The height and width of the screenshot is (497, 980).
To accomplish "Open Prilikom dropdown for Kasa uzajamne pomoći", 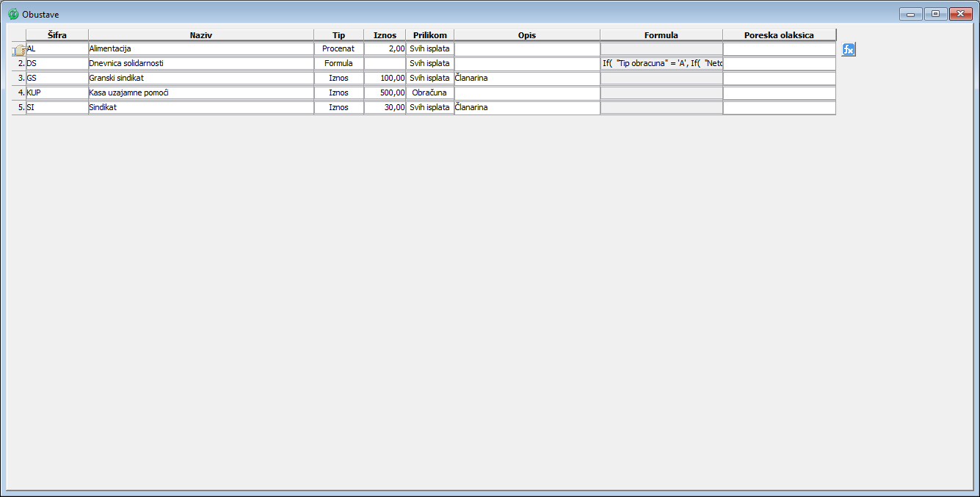I will [x=429, y=93].
